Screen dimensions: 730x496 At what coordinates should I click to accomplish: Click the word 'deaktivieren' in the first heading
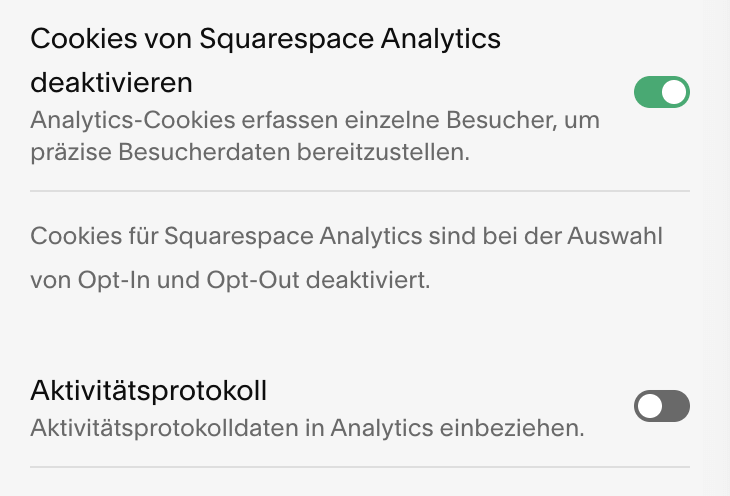[x=111, y=80]
